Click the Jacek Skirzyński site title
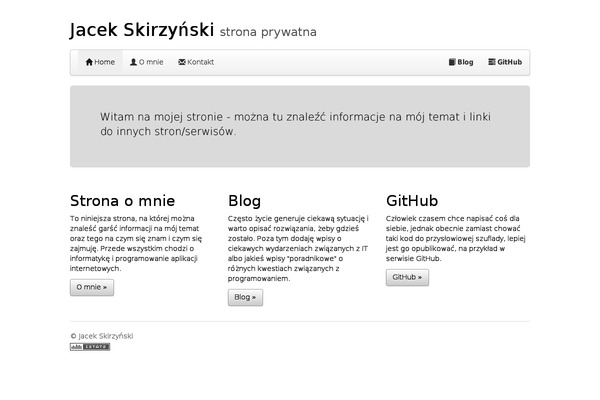 click(142, 30)
